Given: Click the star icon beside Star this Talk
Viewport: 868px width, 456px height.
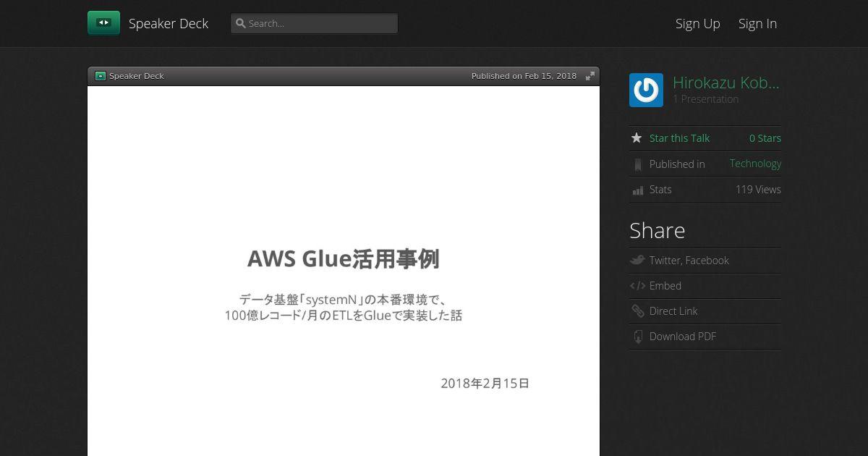Looking at the screenshot, I should (637, 138).
